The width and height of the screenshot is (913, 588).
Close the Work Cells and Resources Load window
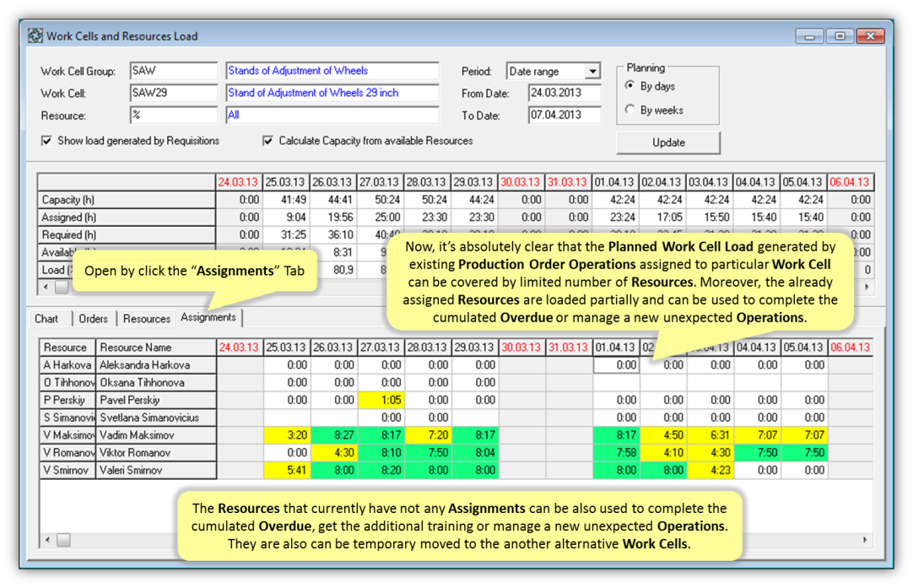(871, 36)
